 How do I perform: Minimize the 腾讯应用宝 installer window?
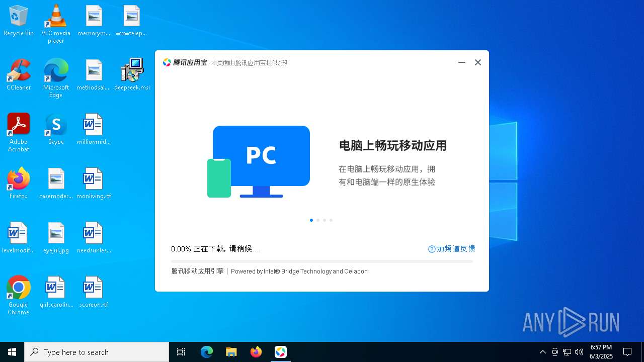[x=462, y=62]
